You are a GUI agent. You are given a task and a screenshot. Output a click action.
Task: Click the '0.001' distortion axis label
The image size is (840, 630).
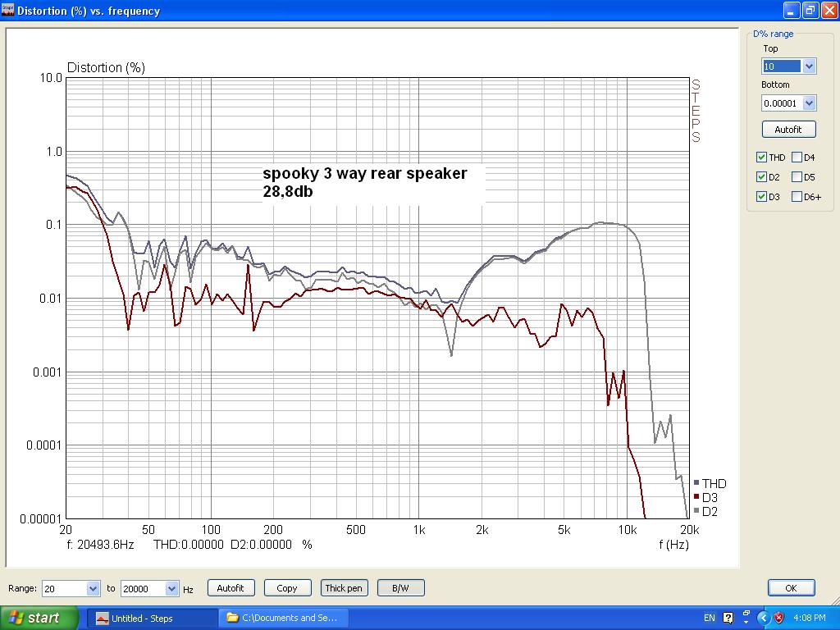[x=48, y=372]
